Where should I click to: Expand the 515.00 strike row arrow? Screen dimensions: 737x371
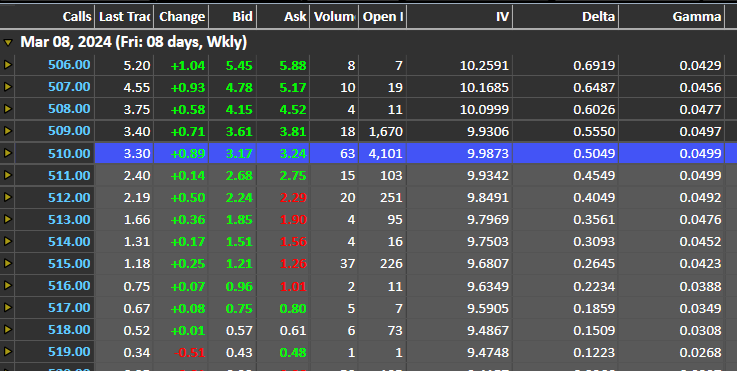[8, 263]
